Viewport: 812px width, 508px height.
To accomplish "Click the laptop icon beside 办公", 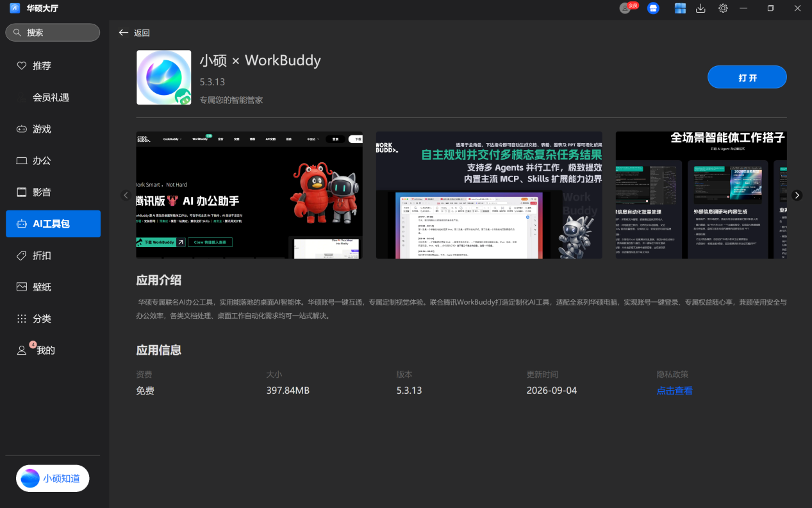I will point(21,160).
